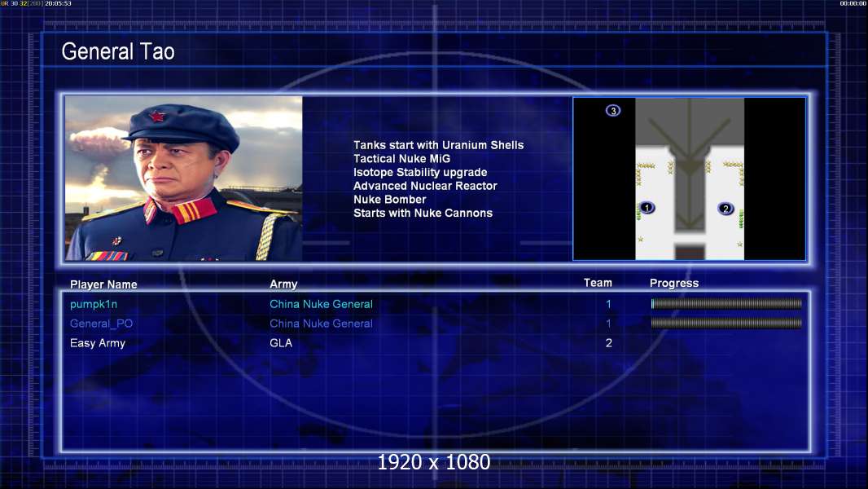Screen dimensions: 868x489
Task: Click General_PO's 'China Nuke General' army
Action: tap(321, 324)
